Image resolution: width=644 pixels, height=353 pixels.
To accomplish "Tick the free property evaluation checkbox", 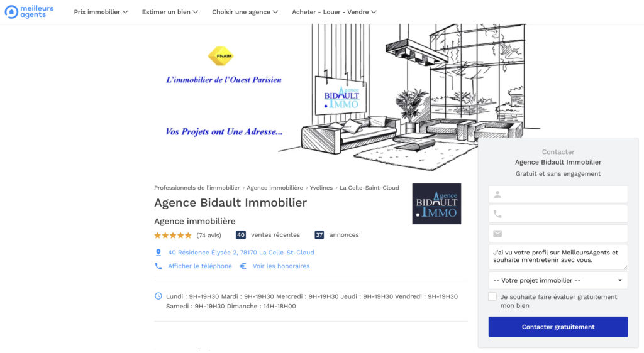I will (x=492, y=297).
